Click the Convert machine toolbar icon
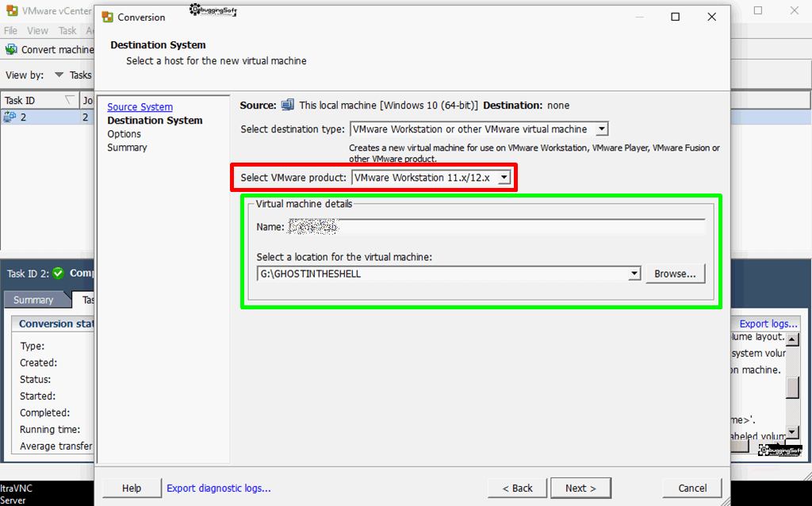The height and width of the screenshot is (506, 812). point(11,50)
